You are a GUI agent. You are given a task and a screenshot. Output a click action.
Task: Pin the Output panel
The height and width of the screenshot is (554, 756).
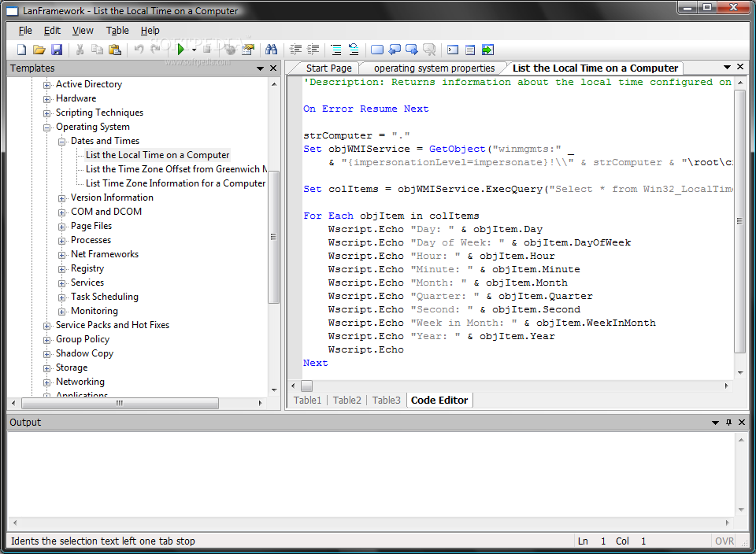click(728, 423)
